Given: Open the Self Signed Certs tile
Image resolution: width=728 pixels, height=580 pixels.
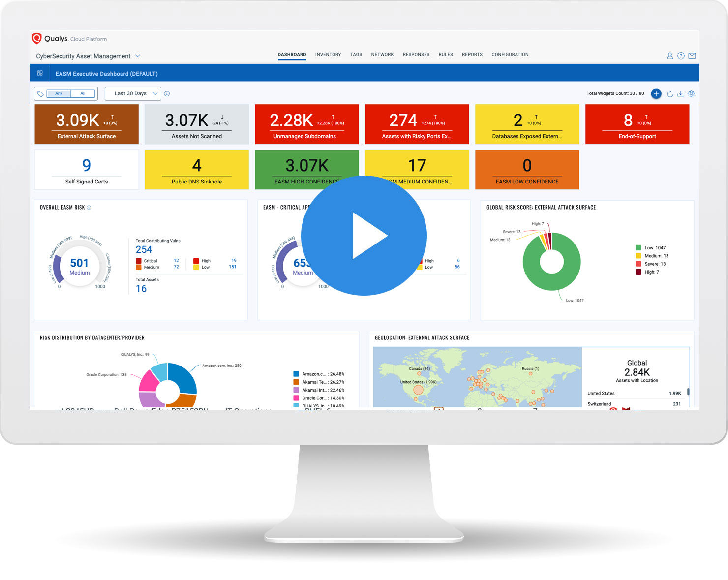Looking at the screenshot, I should (x=87, y=170).
